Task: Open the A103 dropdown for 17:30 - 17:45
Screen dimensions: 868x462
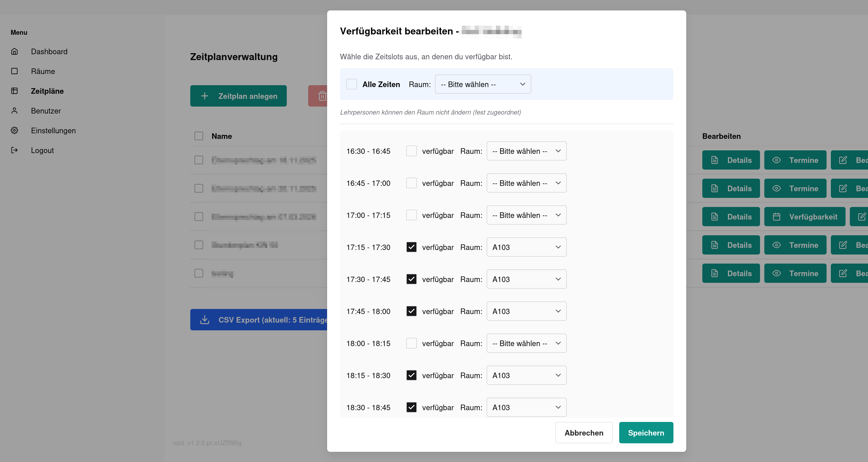Action: 526,279
